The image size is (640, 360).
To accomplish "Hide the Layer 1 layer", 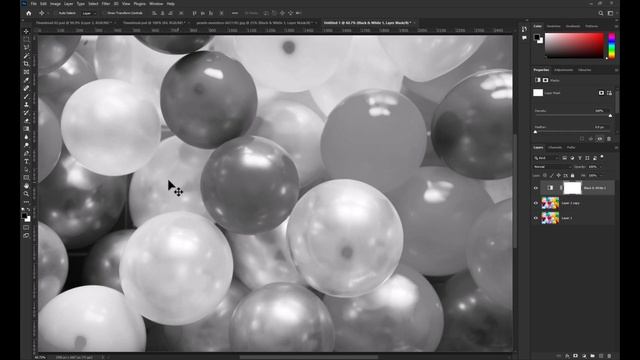I will coord(536,218).
